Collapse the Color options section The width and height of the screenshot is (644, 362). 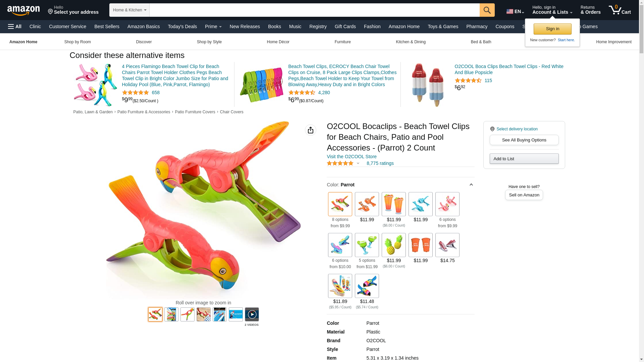coord(471,185)
